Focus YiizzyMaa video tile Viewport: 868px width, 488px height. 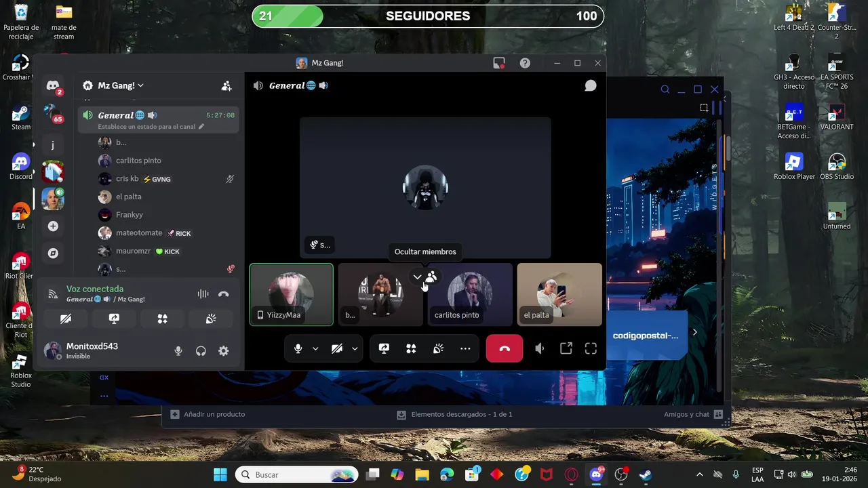tap(292, 295)
